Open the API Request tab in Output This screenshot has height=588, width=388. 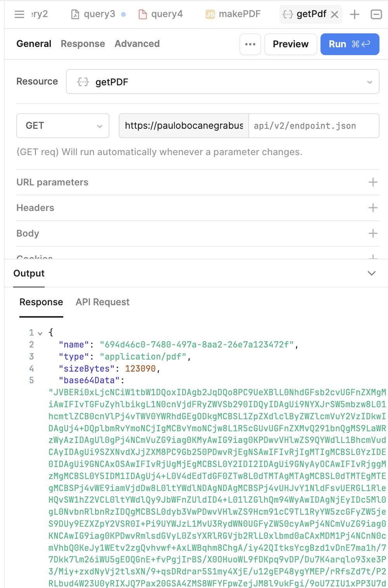tap(102, 302)
